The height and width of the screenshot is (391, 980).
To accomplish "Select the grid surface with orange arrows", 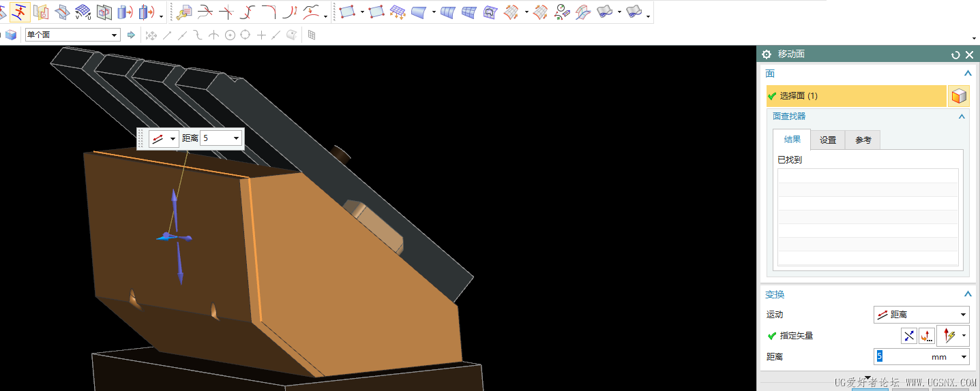I will tap(398, 12).
